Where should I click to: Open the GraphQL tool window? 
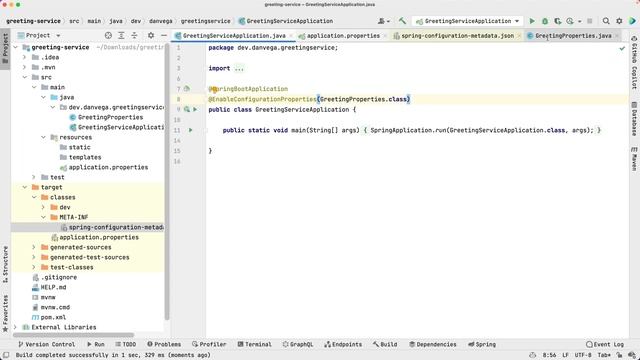pos(298,344)
